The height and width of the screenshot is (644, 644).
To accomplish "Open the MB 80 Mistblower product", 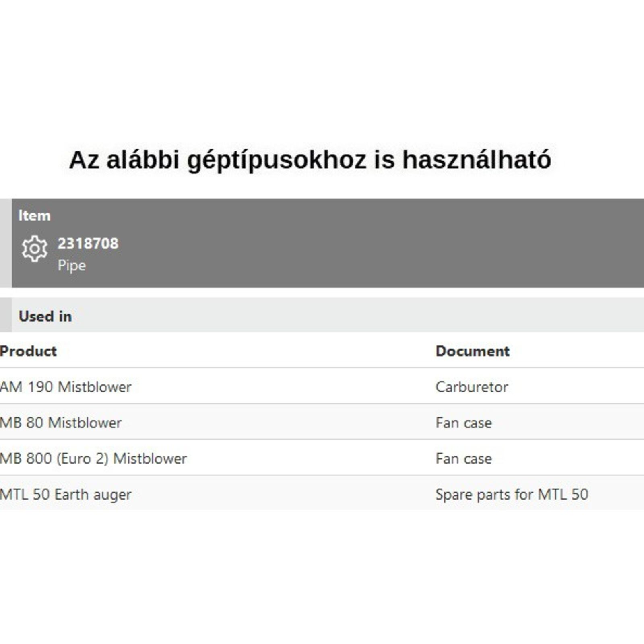I will point(61,423).
